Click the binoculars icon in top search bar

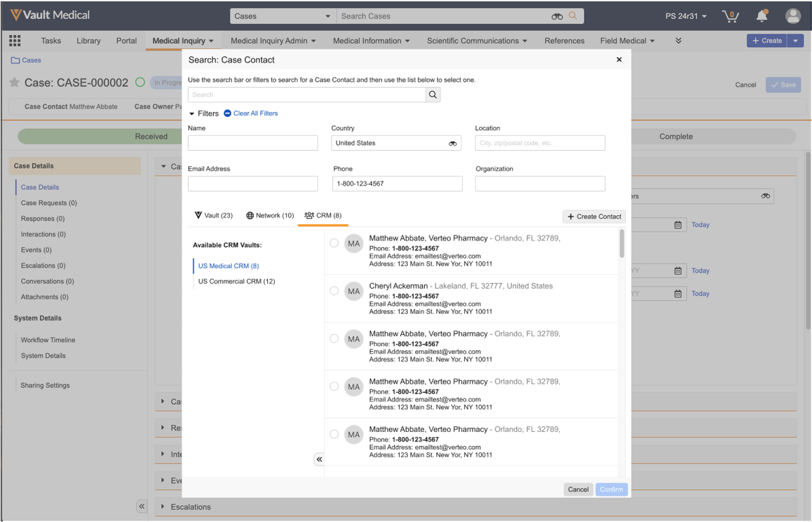point(557,16)
